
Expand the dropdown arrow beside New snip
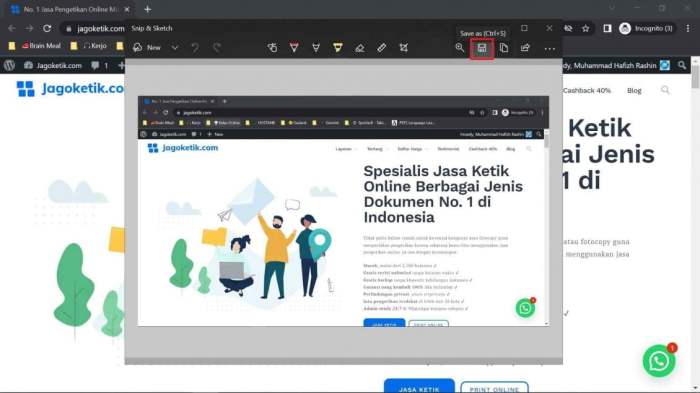tap(175, 47)
